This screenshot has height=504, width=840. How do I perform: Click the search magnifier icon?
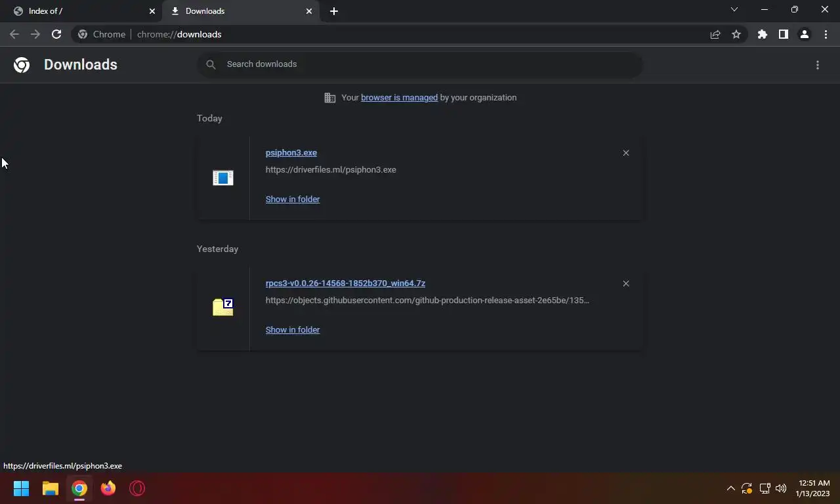click(x=211, y=64)
